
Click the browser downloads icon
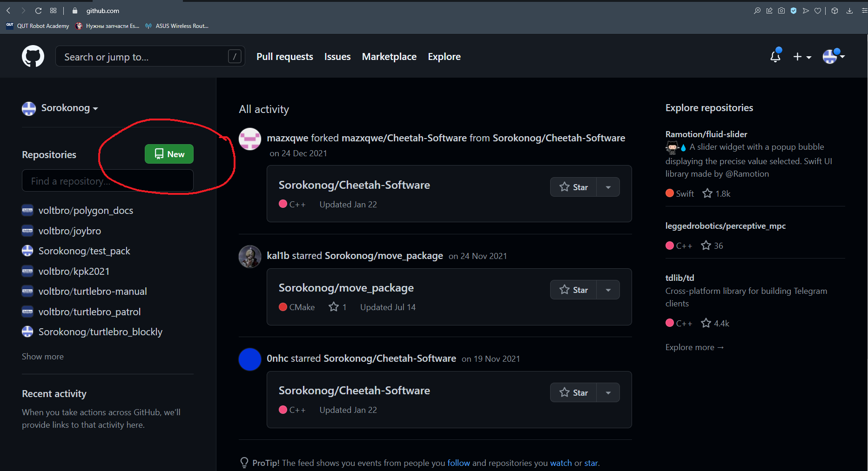pyautogui.click(x=849, y=11)
